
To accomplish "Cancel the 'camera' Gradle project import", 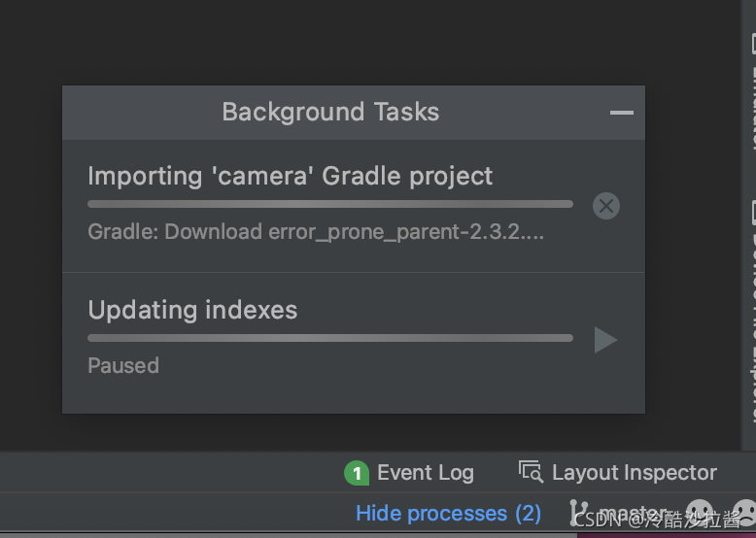I will click(x=605, y=206).
